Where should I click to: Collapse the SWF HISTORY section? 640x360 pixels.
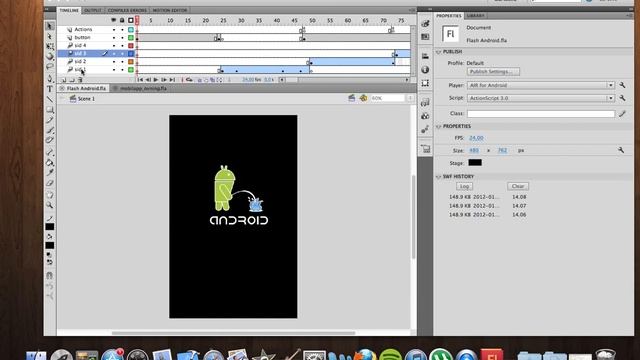(x=439, y=177)
